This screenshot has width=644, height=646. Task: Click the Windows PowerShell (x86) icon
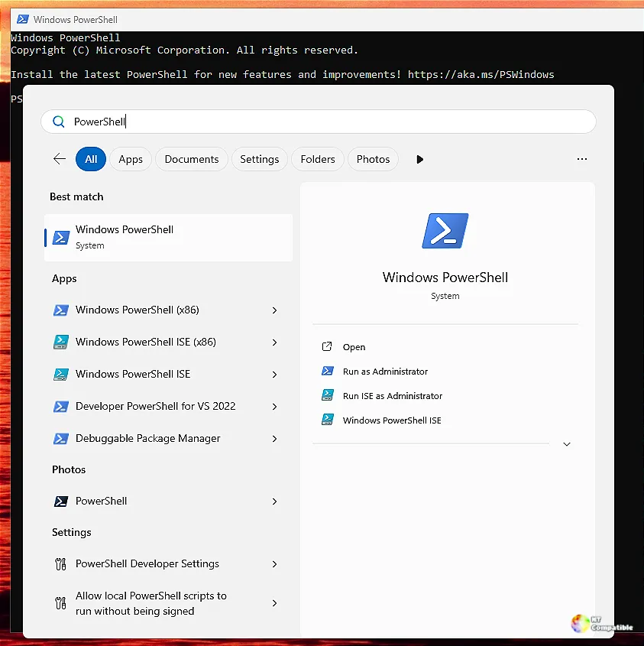[x=61, y=310]
